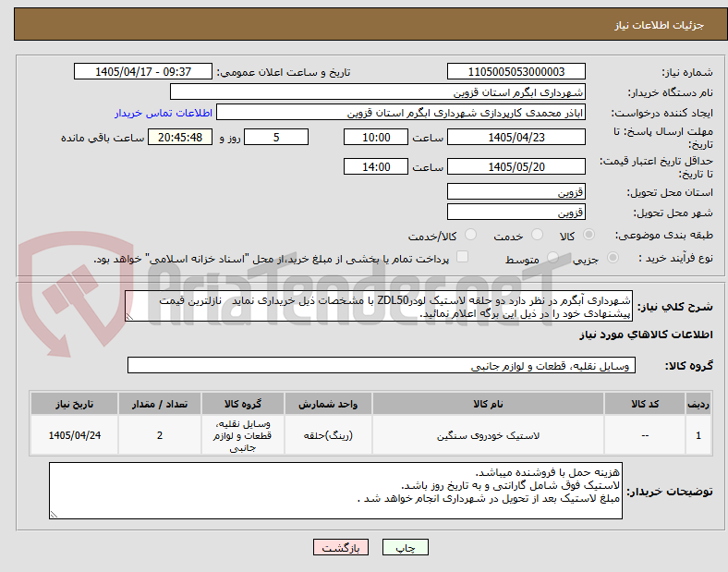This screenshot has height=572, width=728.
Task: Open اطلاعات تماس خریدار link
Action: click(163, 113)
